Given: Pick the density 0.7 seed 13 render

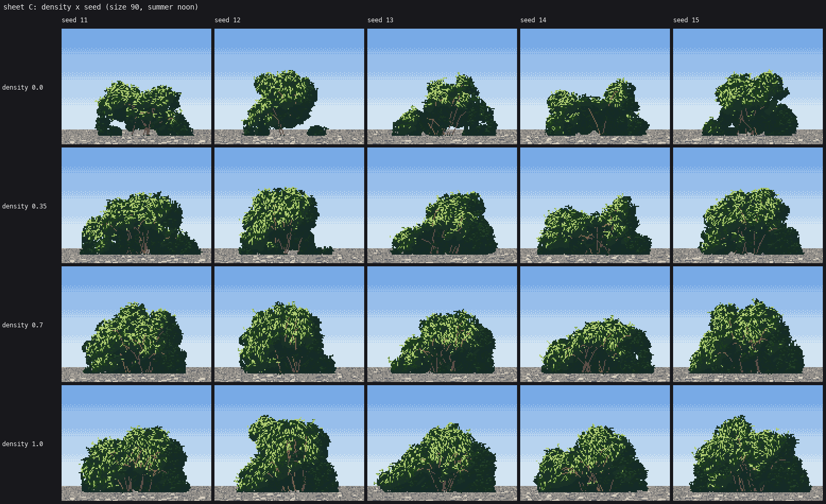Looking at the screenshot, I should click(442, 324).
